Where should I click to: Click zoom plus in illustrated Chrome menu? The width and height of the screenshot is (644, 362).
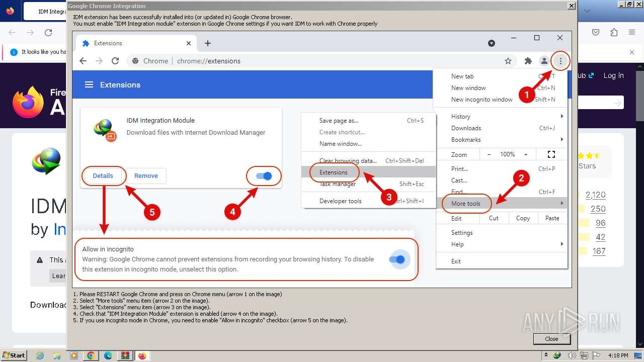pyautogui.click(x=526, y=154)
